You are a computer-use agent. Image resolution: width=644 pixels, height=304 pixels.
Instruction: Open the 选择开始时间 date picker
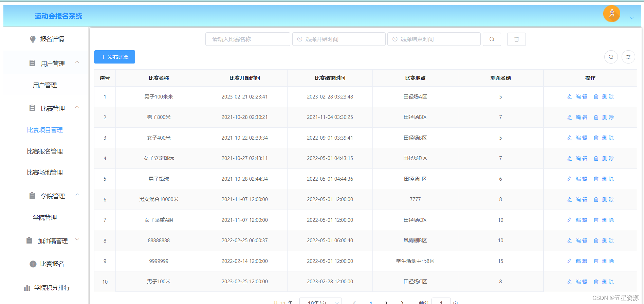(x=339, y=39)
